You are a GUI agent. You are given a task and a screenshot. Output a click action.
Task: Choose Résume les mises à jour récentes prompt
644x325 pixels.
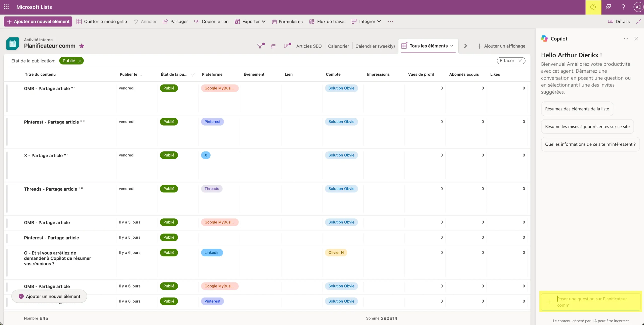(x=587, y=127)
